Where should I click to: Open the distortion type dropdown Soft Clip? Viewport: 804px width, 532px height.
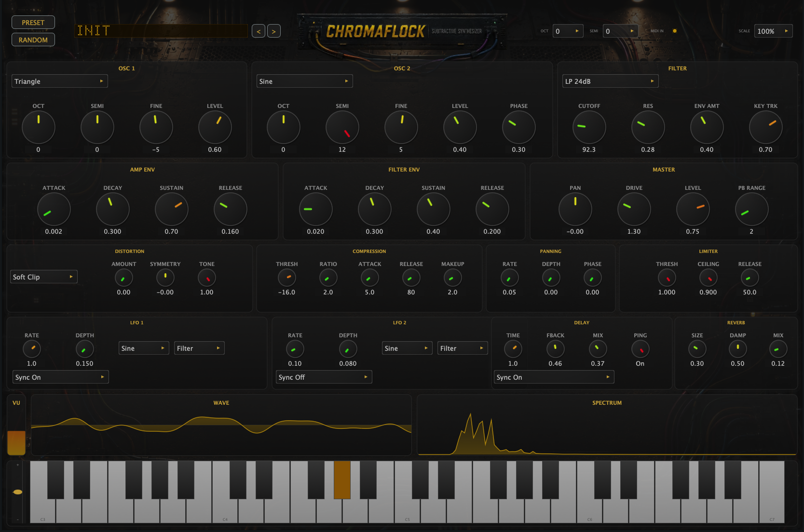point(44,277)
